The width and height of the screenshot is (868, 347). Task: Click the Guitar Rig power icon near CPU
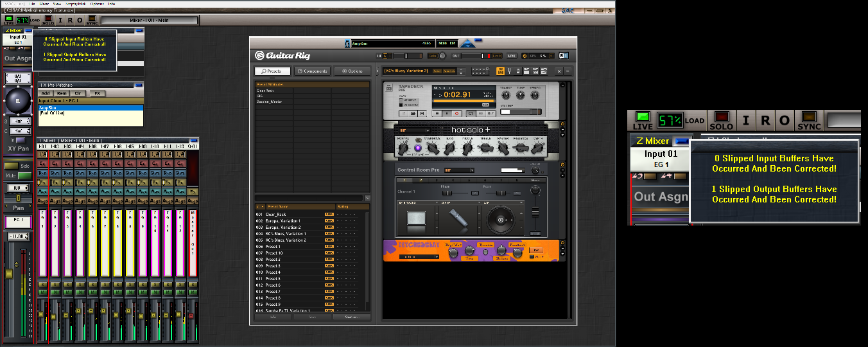[x=525, y=56]
